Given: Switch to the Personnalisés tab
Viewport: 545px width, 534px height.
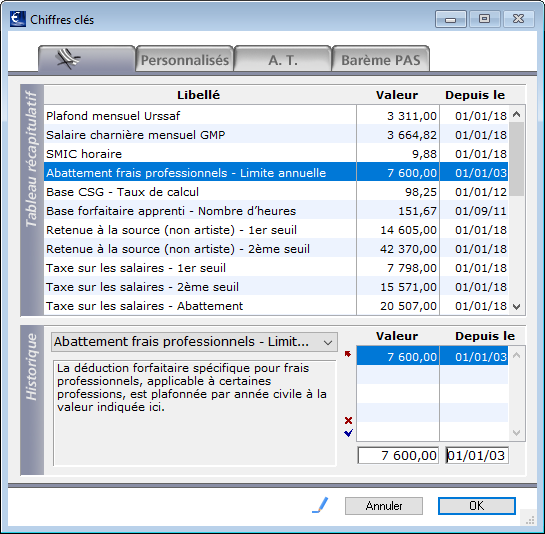Looking at the screenshot, I should 185,60.
